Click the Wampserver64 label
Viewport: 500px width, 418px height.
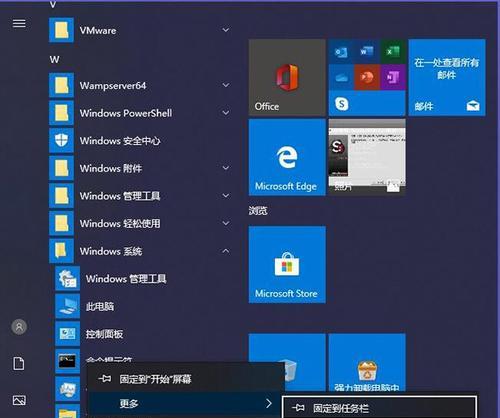pos(113,86)
